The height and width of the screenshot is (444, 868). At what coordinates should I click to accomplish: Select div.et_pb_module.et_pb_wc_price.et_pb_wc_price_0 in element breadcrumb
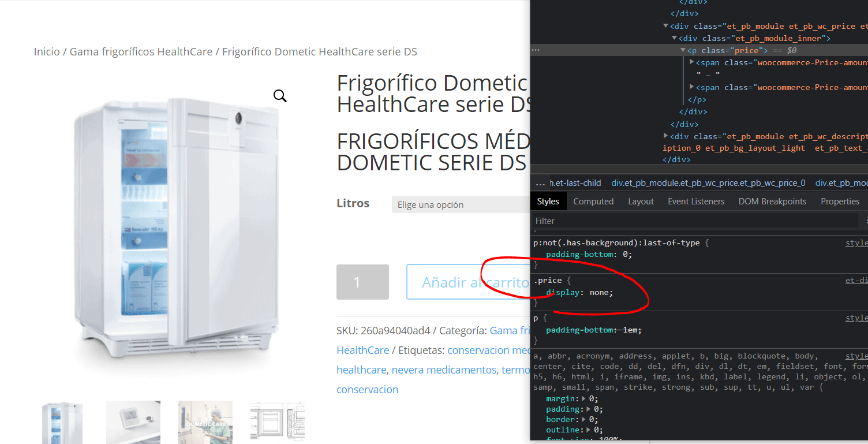pos(708,183)
